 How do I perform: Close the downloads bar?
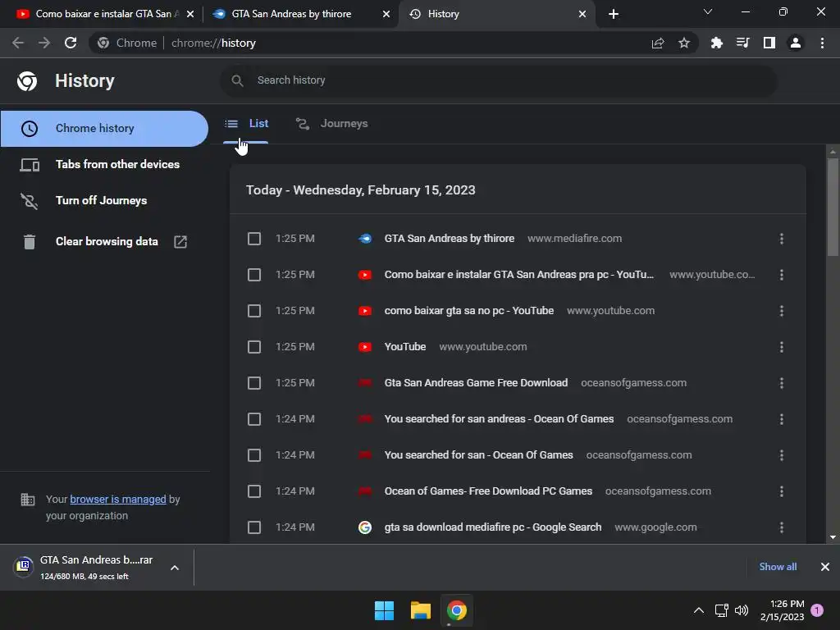tap(825, 567)
